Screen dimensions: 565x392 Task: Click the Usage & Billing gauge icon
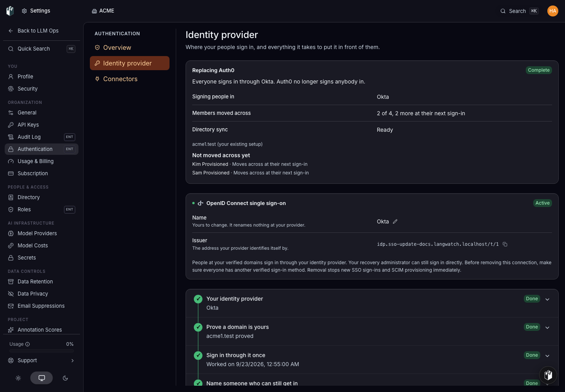[11, 161]
